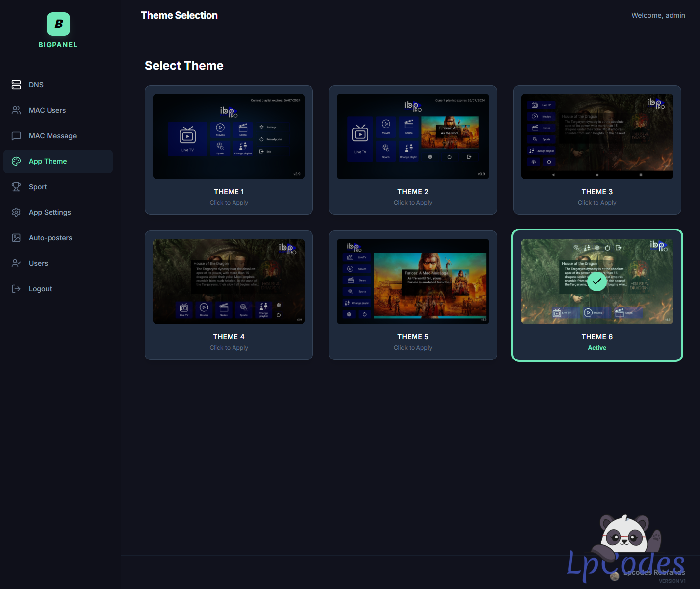Pick the Theme 4 preview thumbnail
700x589 pixels.
pos(229,282)
